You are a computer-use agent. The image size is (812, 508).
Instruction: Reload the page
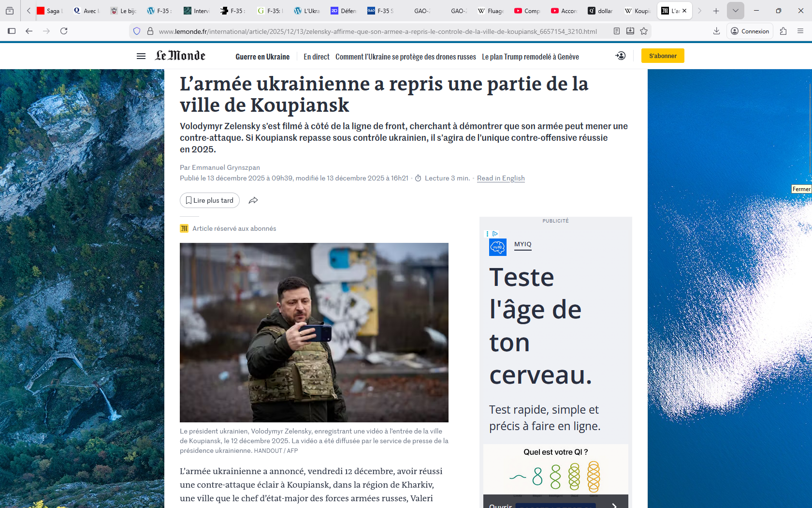coord(64,31)
